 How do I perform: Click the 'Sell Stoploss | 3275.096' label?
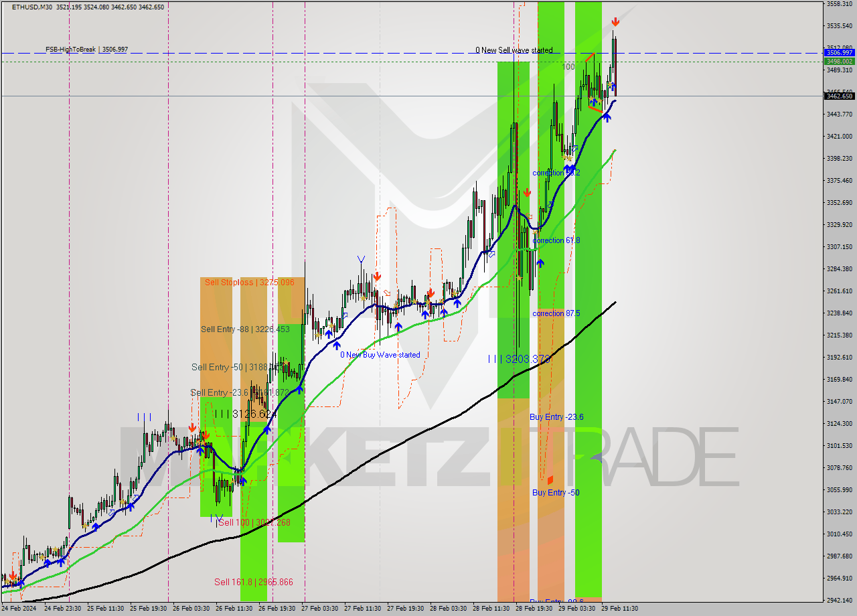(250, 283)
